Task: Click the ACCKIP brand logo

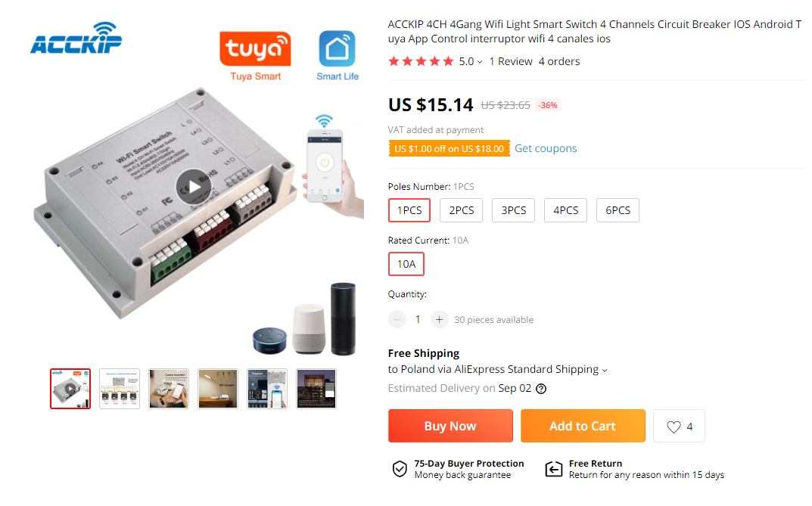Action: tap(76, 39)
